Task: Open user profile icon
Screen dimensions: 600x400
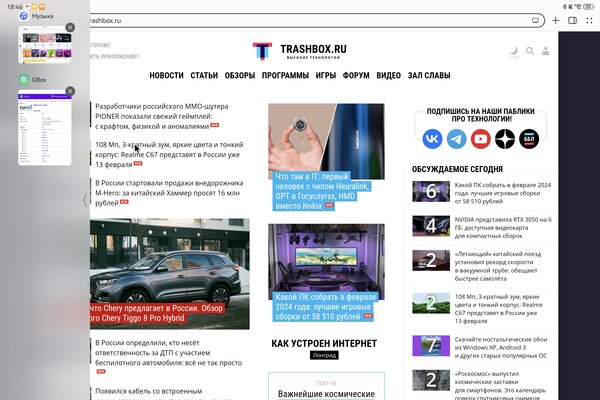Action: pos(546,51)
